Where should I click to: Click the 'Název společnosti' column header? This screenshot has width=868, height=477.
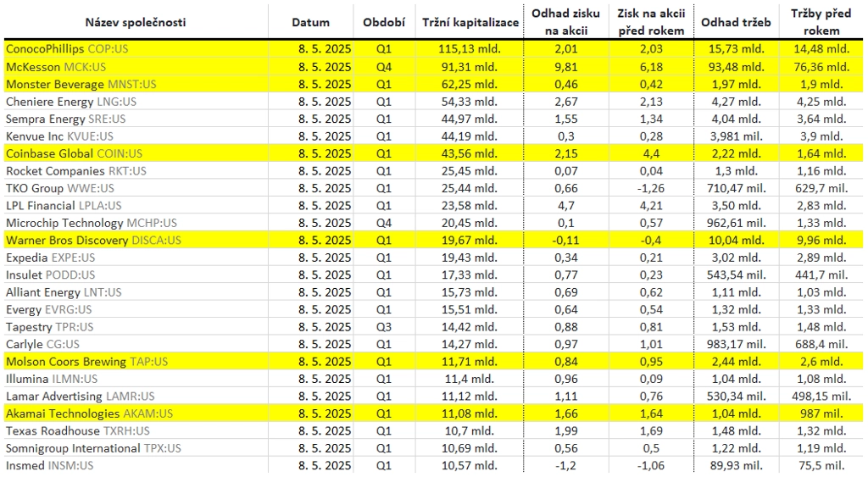click(x=136, y=23)
